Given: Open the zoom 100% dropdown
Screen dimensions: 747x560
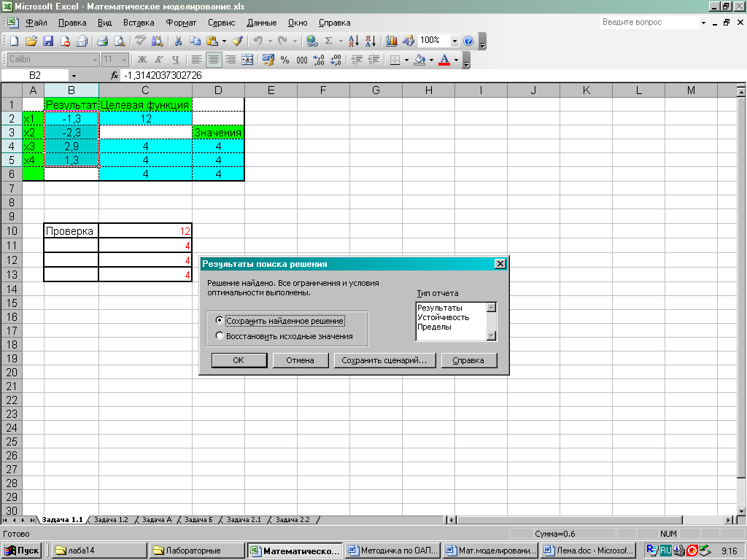Looking at the screenshot, I should click(454, 41).
